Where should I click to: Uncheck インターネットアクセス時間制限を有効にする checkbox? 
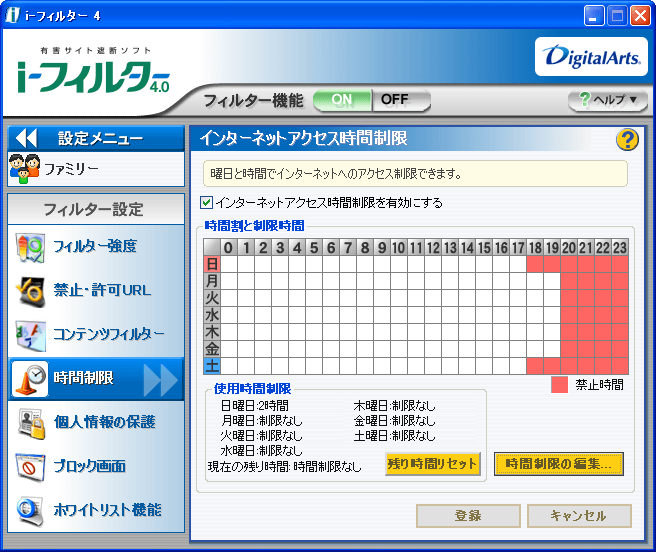click(x=206, y=203)
